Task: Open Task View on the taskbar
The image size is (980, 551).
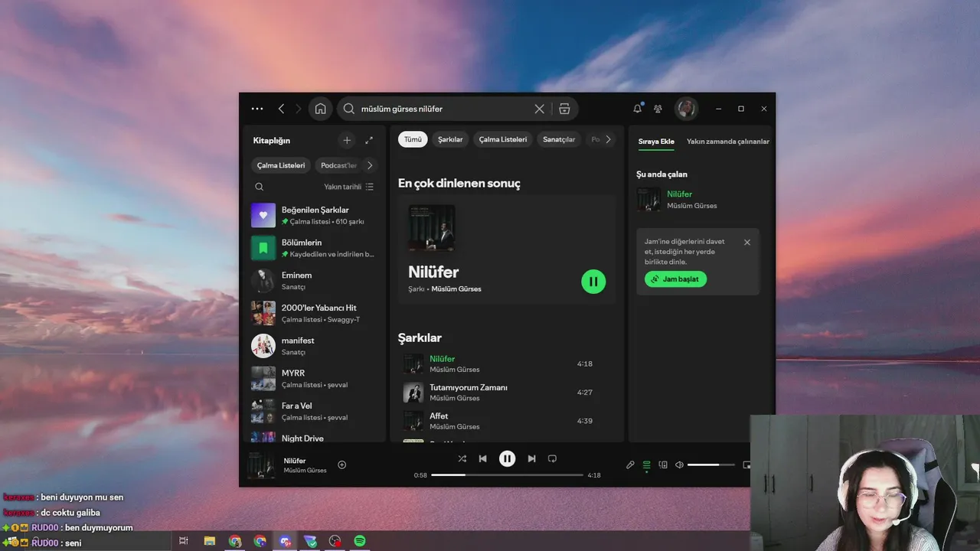Action: click(x=184, y=541)
